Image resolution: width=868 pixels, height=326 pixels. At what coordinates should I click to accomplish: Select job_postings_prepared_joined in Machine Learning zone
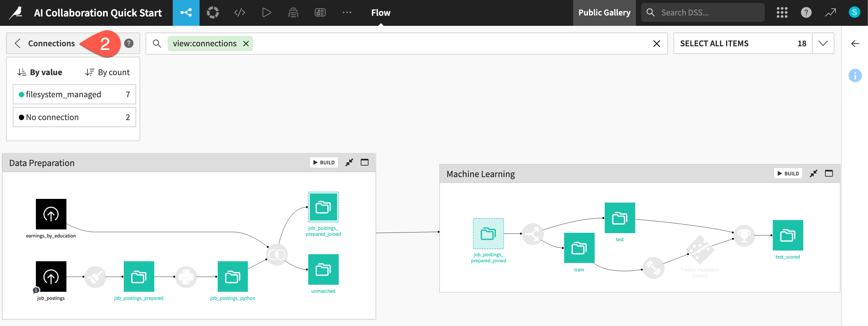coord(488,234)
